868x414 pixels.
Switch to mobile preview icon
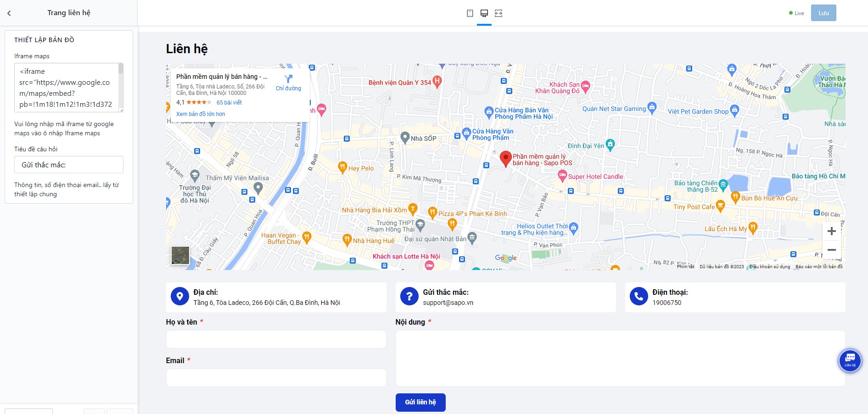tap(470, 13)
